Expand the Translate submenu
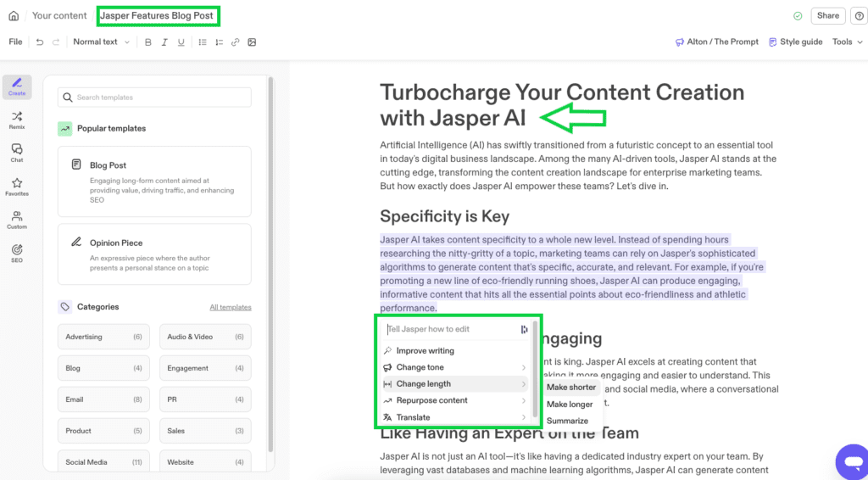The width and height of the screenshot is (868, 480). click(x=455, y=417)
